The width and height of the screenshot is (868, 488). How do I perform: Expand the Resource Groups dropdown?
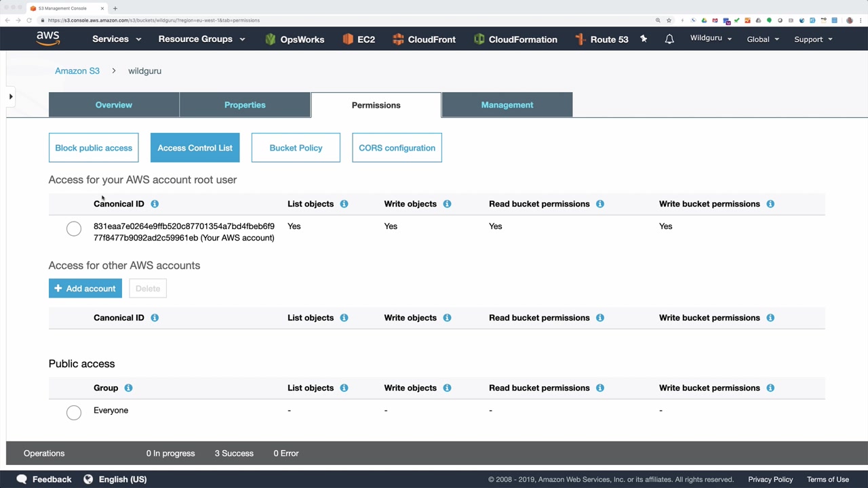201,39
